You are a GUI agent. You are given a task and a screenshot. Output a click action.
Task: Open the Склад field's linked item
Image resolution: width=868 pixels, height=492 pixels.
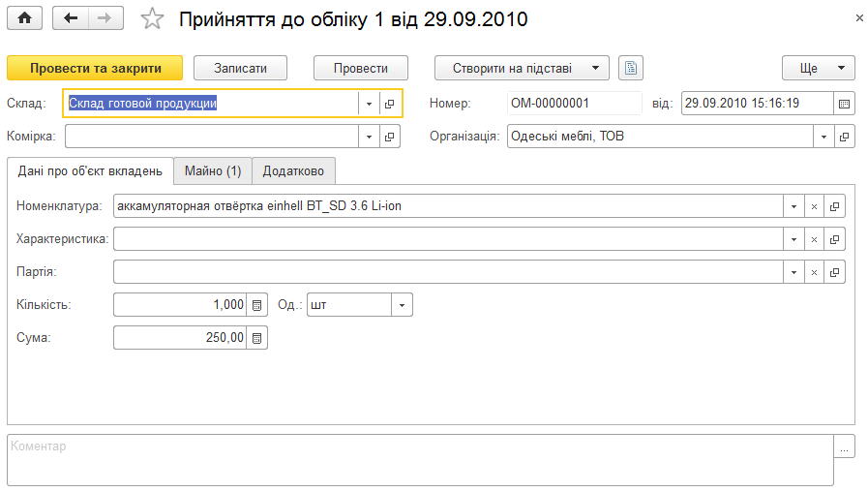[390, 104]
